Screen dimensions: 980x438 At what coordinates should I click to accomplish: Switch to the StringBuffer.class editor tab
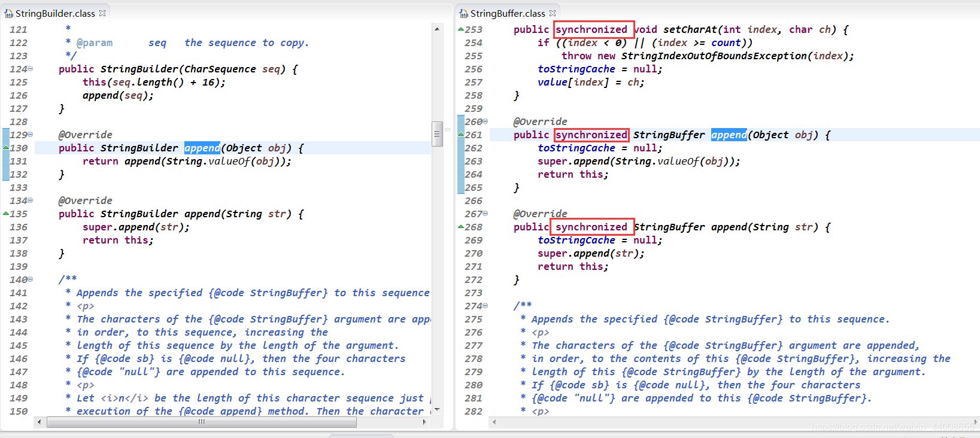(x=508, y=13)
